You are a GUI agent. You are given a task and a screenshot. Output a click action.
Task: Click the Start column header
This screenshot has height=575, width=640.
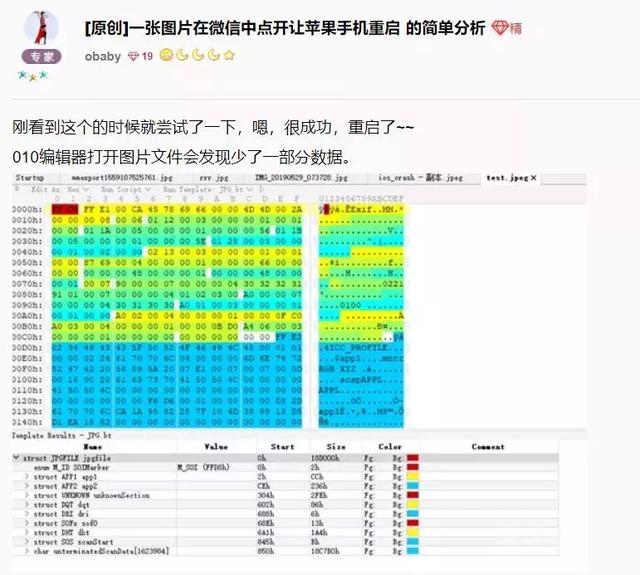[x=282, y=447]
